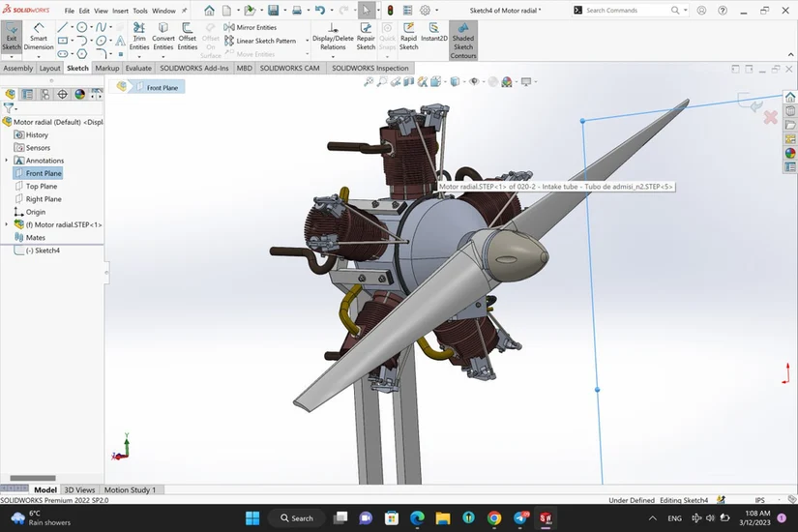Open the Repair Sketch tool

pos(366,37)
